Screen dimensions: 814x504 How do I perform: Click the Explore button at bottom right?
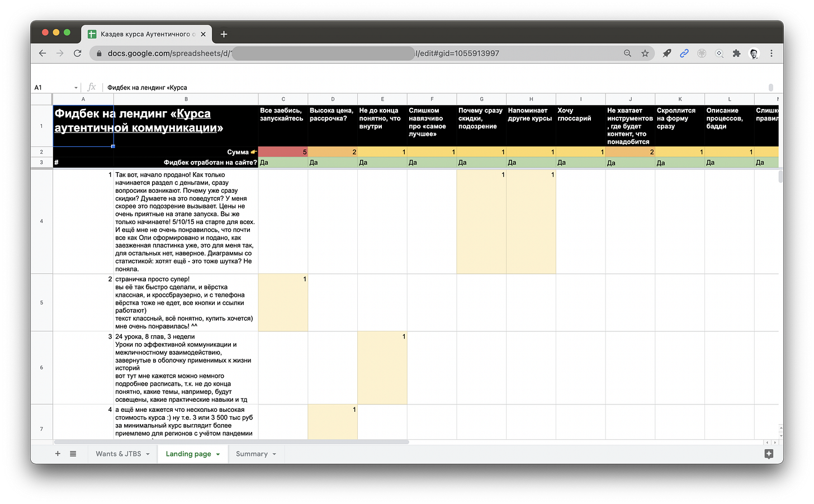(769, 454)
